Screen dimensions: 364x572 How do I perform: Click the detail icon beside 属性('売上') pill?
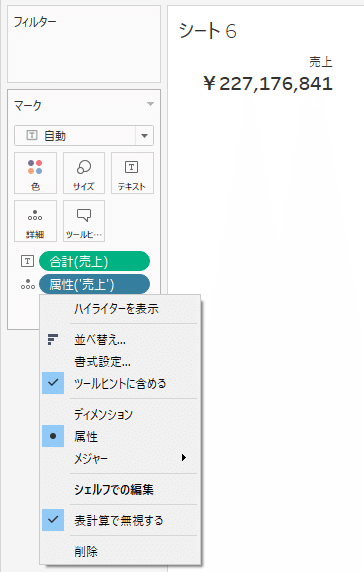[x=28, y=284]
